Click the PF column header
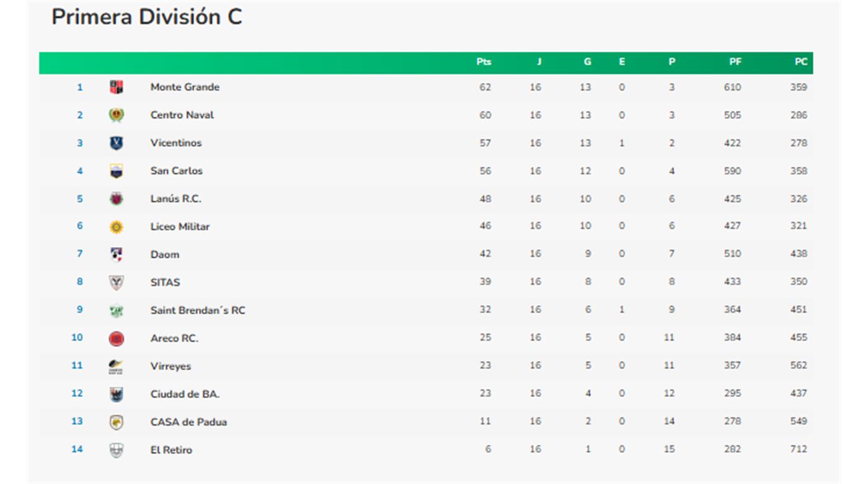Image resolution: width=868 pixels, height=484 pixels. click(x=735, y=62)
